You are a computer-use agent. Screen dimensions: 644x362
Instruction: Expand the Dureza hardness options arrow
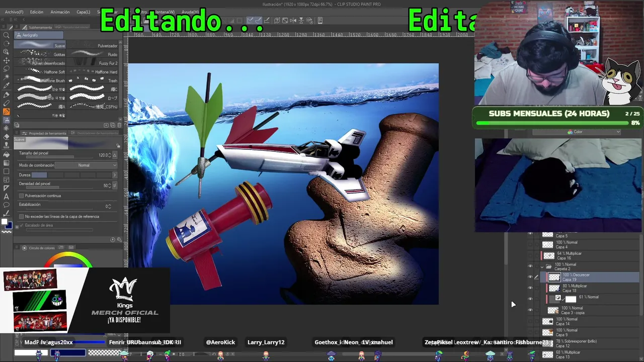click(x=114, y=175)
